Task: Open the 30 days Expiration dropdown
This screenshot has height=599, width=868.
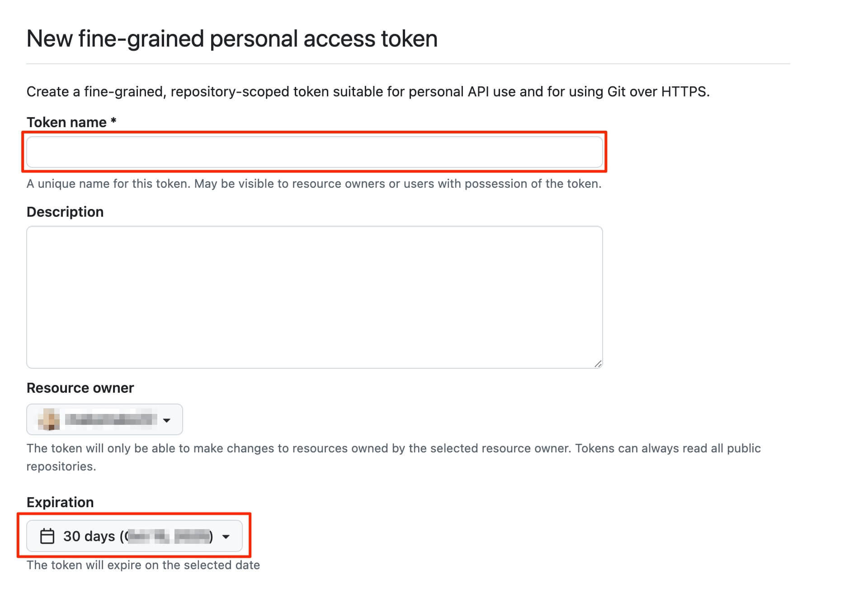Action: (89, 537)
